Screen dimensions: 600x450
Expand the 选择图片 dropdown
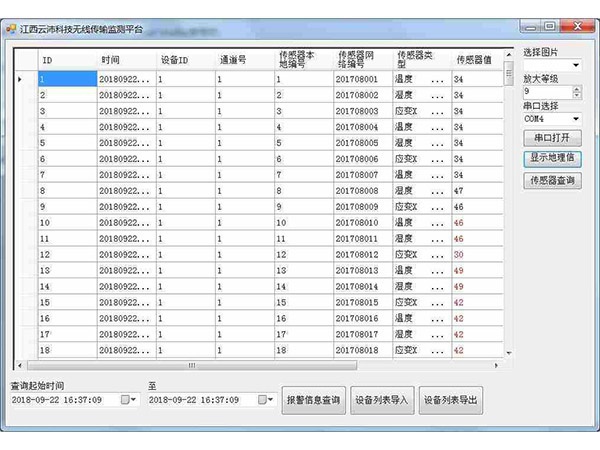[575, 65]
